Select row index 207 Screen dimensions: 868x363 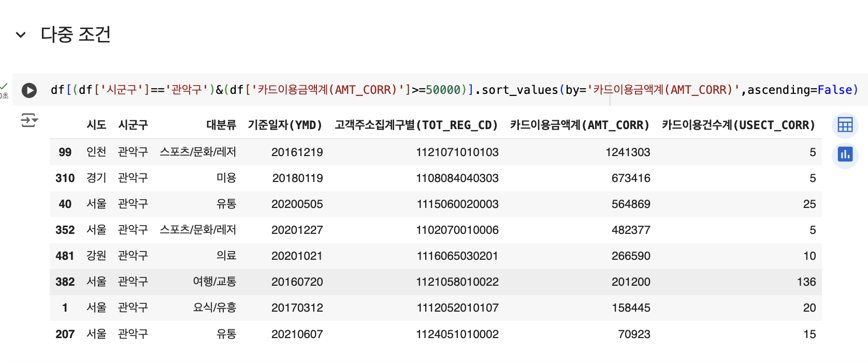tap(65, 334)
